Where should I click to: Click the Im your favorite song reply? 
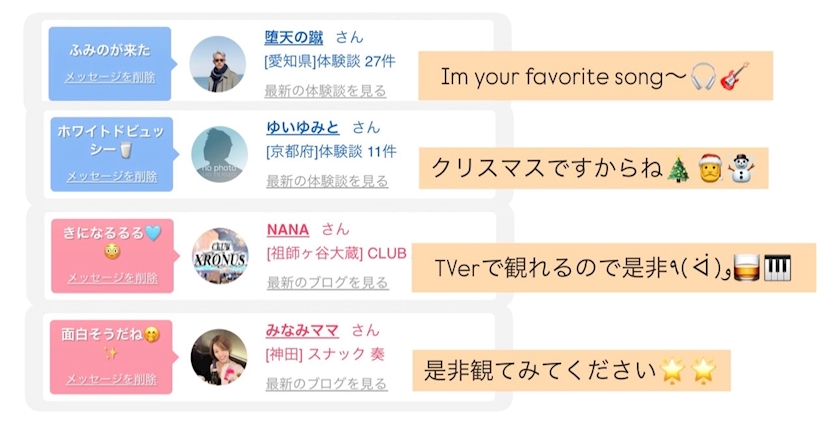point(594,76)
